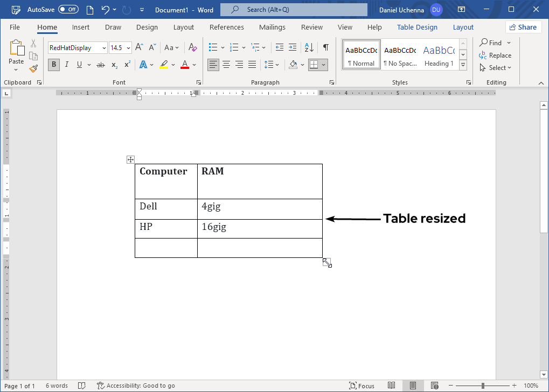Click the Share button
The width and height of the screenshot is (549, 392).
coord(523,27)
